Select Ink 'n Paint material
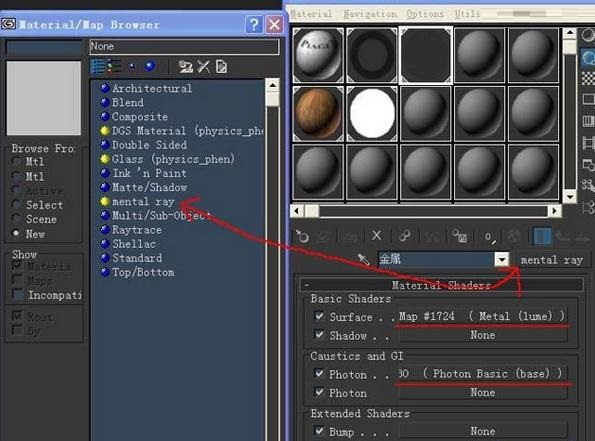This screenshot has width=595, height=441. (149, 173)
